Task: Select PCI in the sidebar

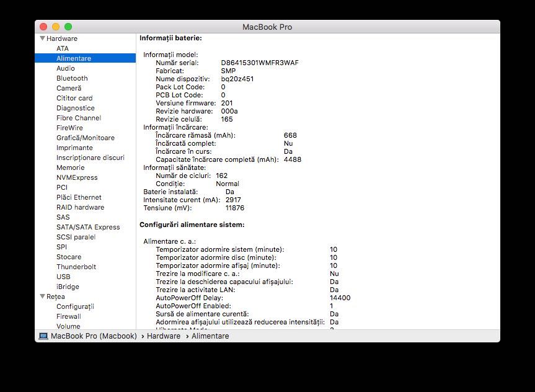Action: [x=62, y=187]
